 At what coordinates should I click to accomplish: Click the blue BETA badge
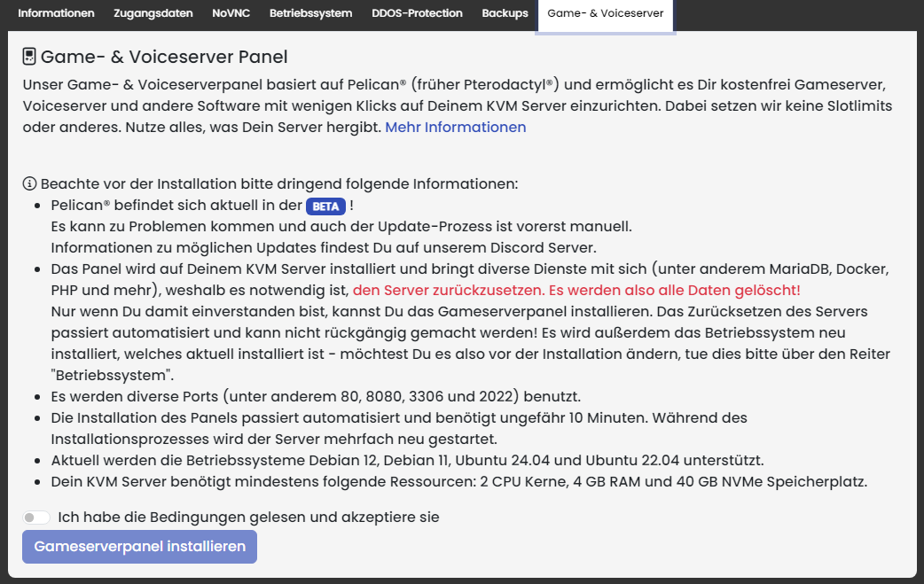325,206
